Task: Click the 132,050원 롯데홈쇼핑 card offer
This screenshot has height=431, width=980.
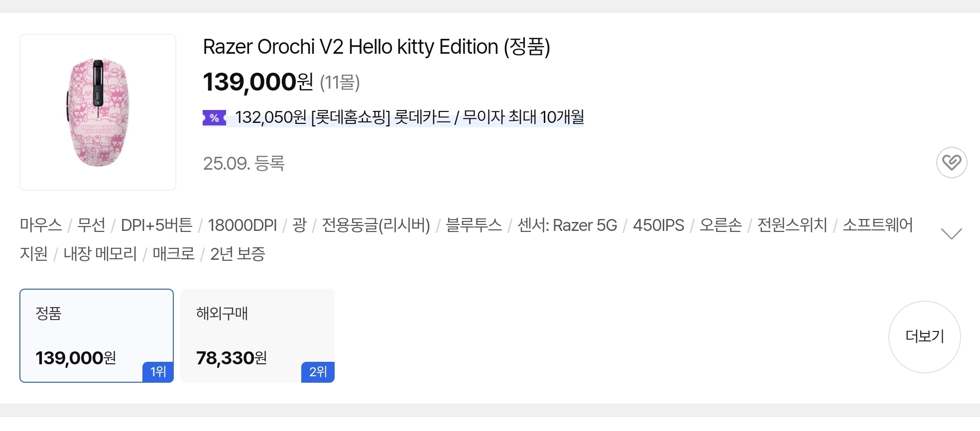Action: coord(409,117)
